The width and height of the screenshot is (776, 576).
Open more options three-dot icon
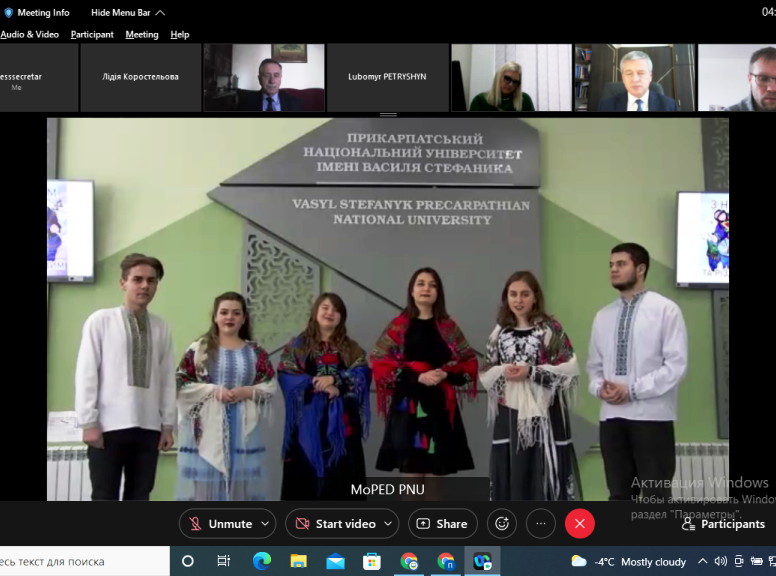541,524
